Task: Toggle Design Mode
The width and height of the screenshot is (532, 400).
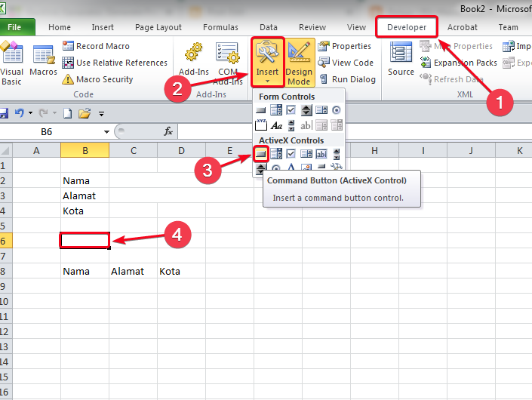Action: (x=299, y=63)
